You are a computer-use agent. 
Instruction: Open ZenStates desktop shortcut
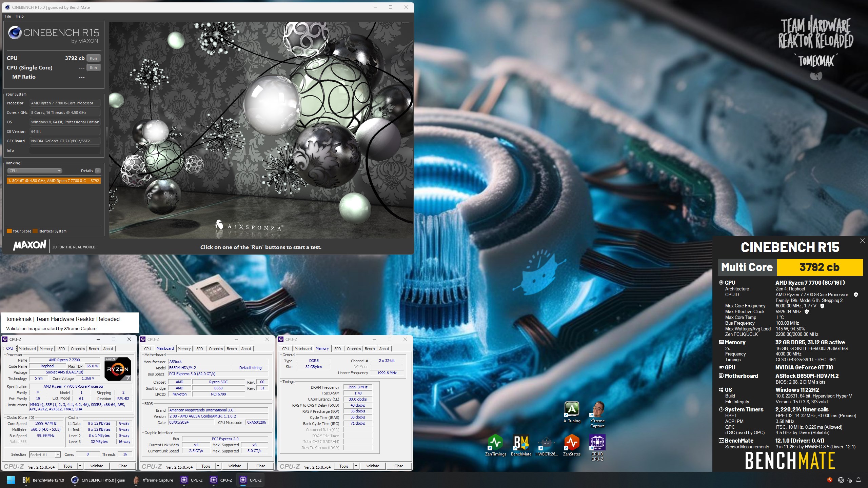pyautogui.click(x=572, y=445)
